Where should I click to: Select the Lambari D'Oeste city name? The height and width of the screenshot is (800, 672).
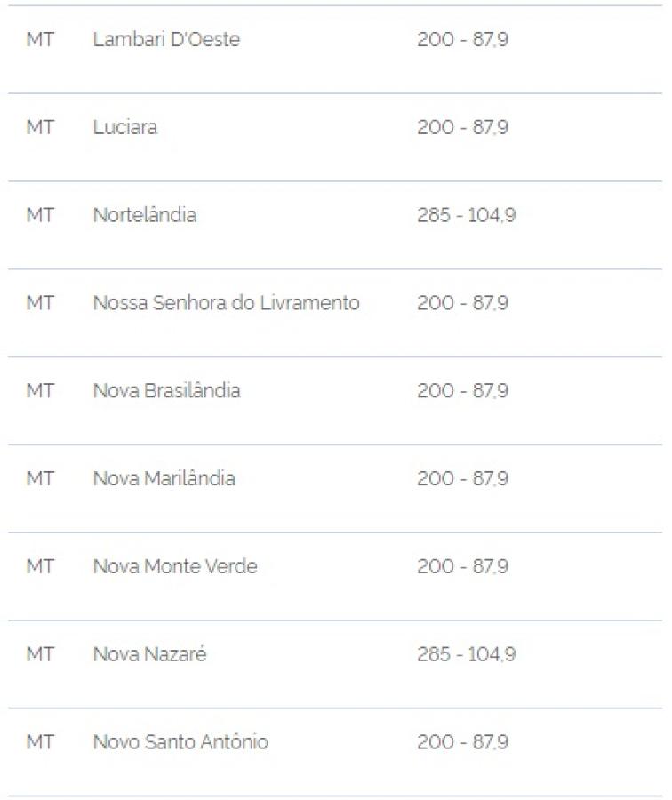(166, 39)
